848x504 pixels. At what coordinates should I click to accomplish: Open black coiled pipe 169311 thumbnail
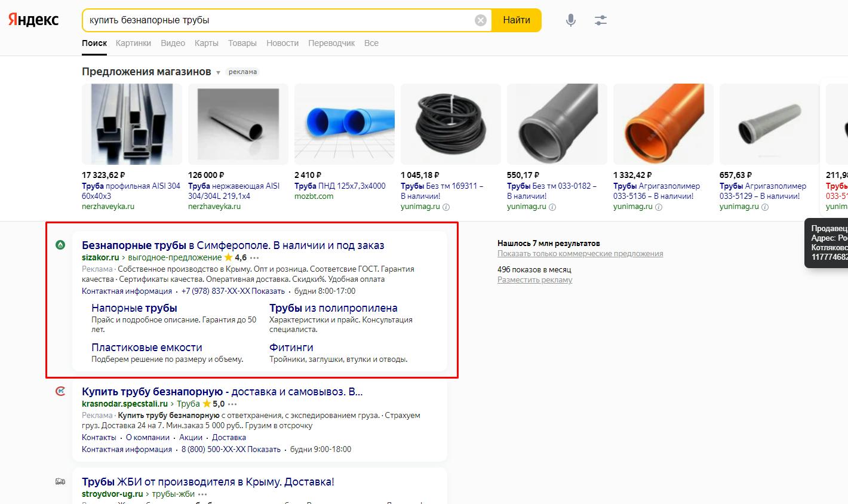click(451, 124)
